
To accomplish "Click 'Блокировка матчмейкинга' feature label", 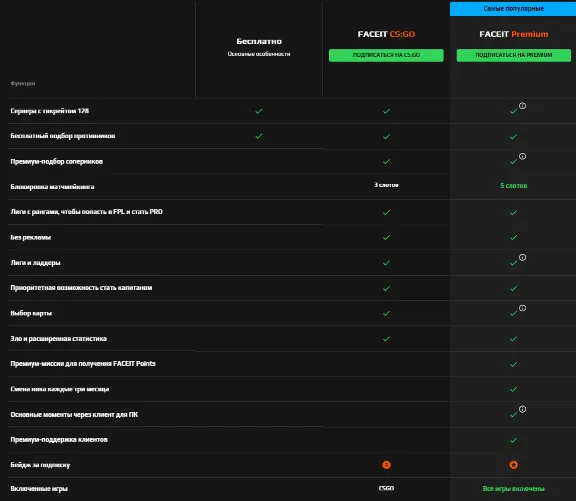I will (x=52, y=187).
